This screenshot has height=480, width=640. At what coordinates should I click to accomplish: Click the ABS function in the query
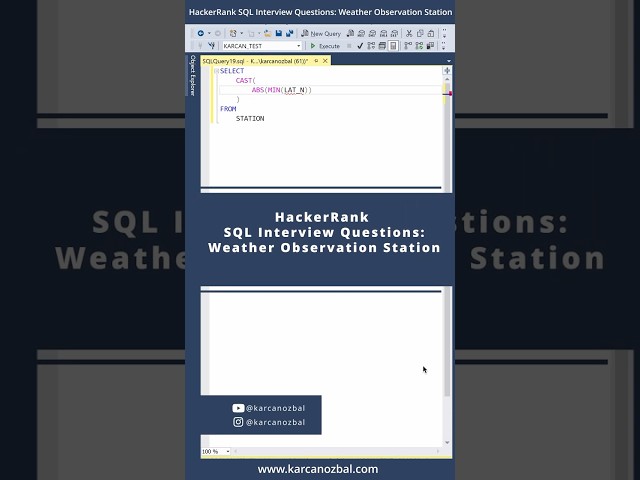click(258, 90)
